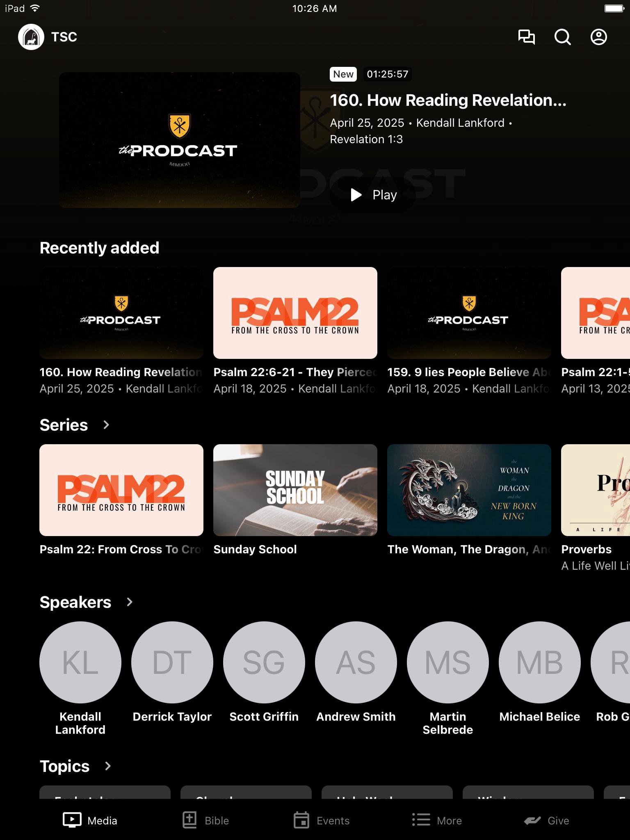Expand the Topics section chevron

point(108,766)
